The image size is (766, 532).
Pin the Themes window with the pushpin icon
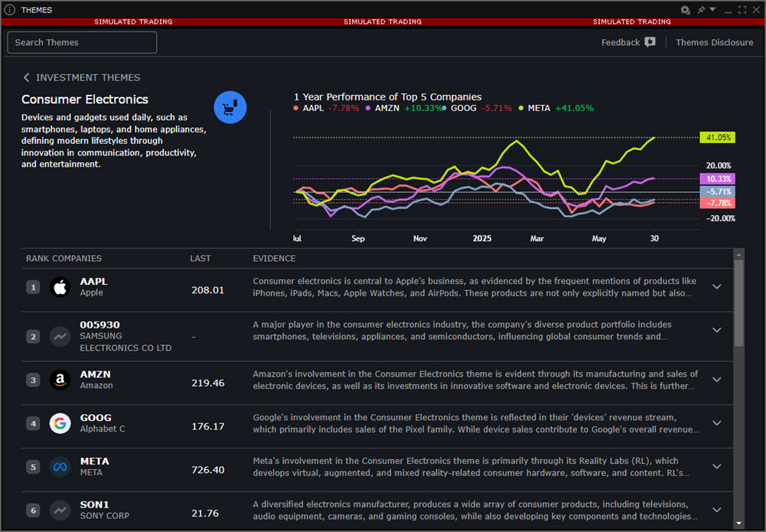coord(701,10)
